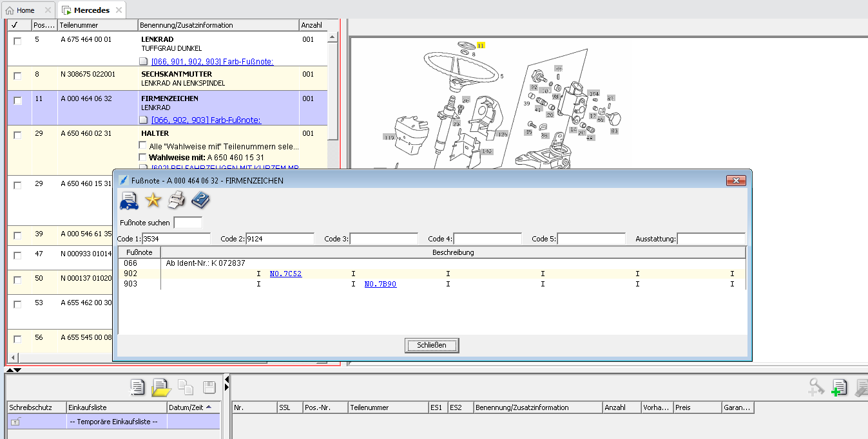The image size is (868, 439).
Task: Click the parts list scrollbar up arrow
Action: (333, 37)
